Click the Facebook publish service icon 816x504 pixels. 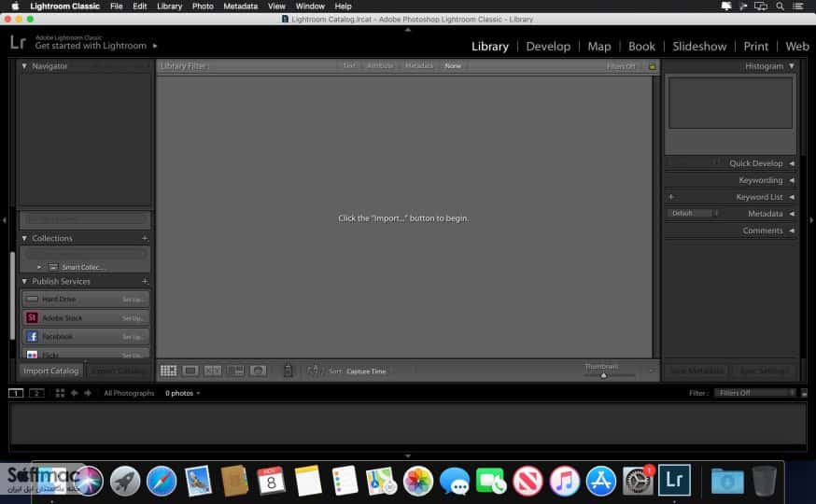pos(32,337)
